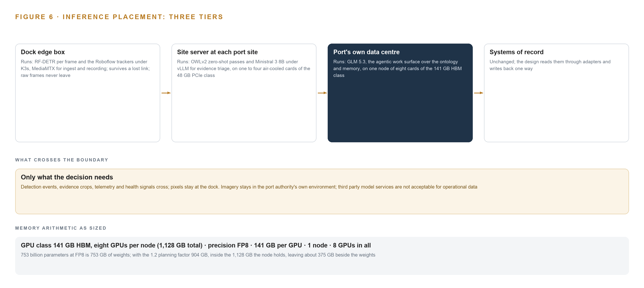Screen dimensions: 644x288
Task: Click the RF-DETR description under Dock edge box
Action: point(85,69)
